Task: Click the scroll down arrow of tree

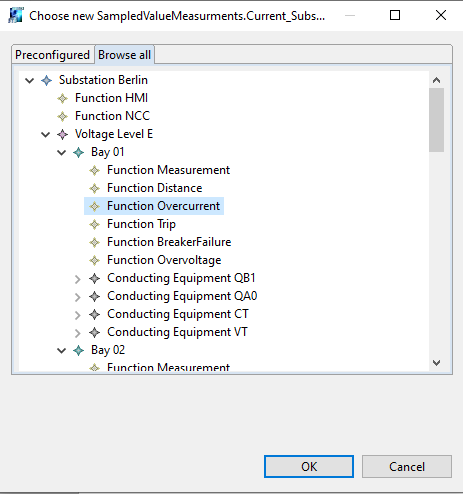Action: click(436, 363)
